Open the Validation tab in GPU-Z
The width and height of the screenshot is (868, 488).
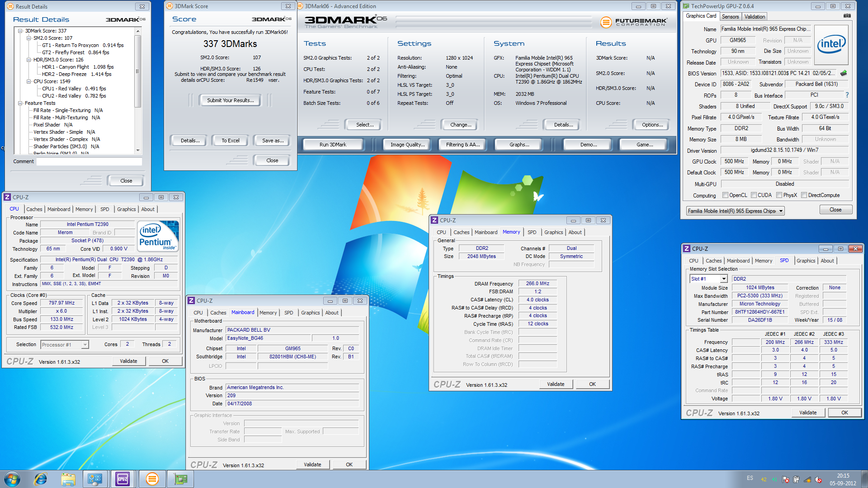(755, 17)
